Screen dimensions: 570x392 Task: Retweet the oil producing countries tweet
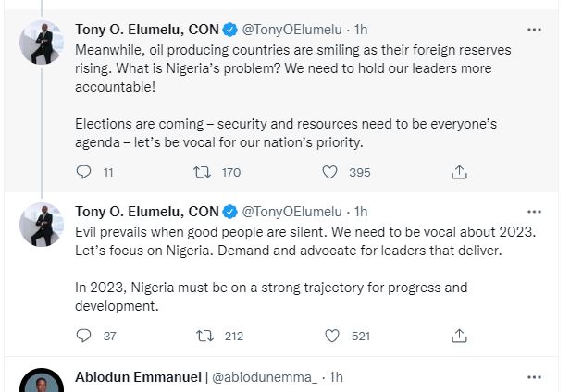tap(201, 172)
